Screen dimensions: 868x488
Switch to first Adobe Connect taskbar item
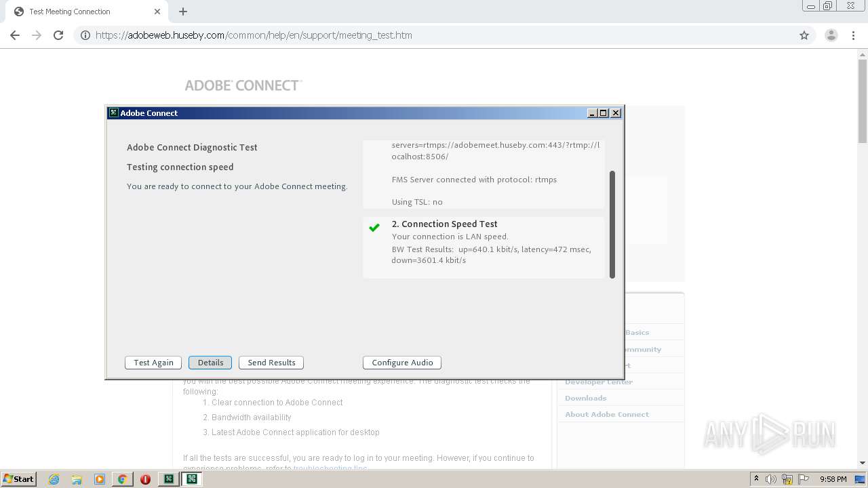coord(169,479)
